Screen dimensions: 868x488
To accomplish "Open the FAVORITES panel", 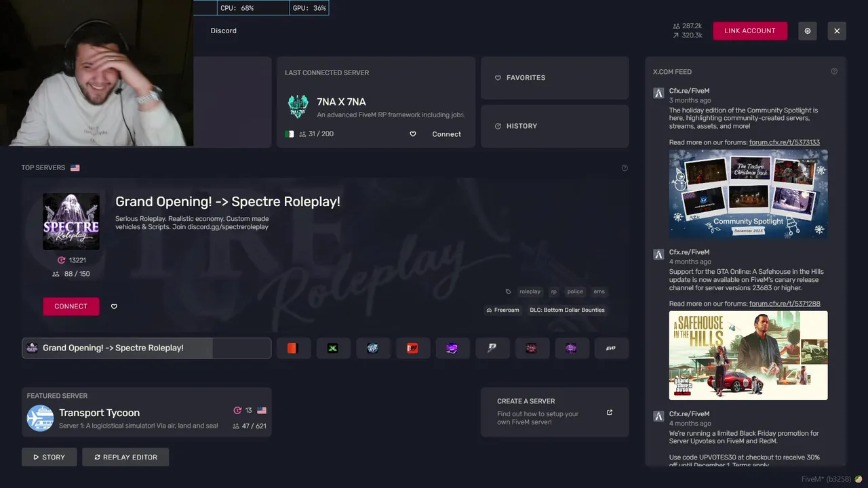I will point(555,78).
